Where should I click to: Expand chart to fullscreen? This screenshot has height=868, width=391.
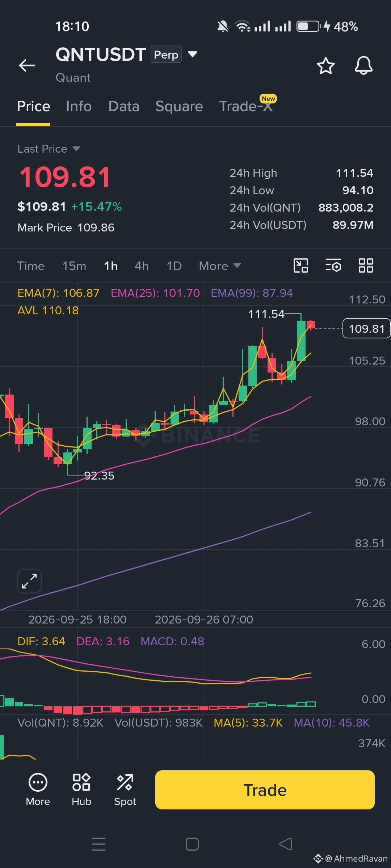(x=29, y=581)
